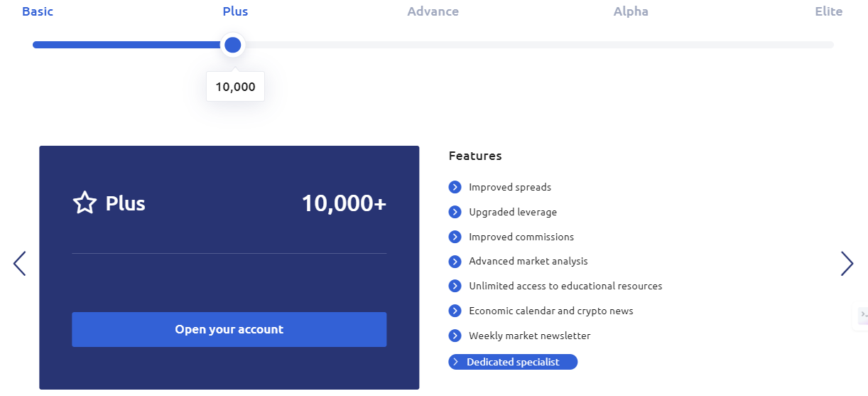
Task: Switch to the Advance tier
Action: pos(433,11)
